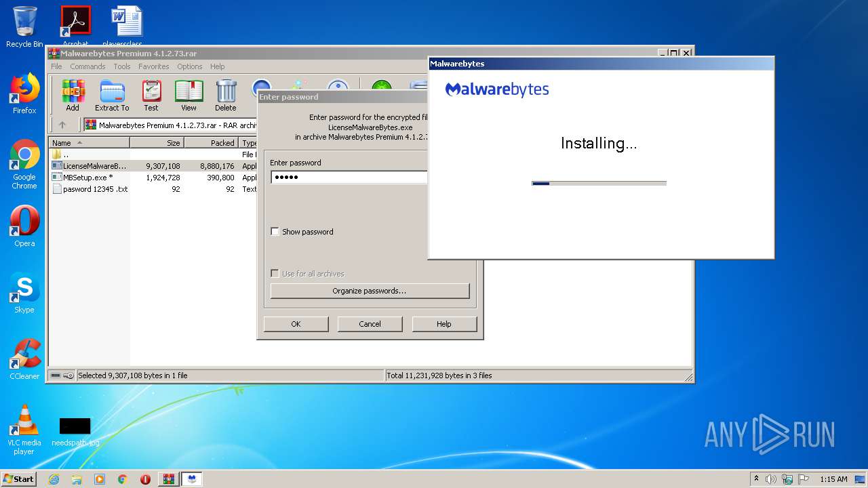The width and height of the screenshot is (868, 488).
Task: Click the Add toolbar icon in WinRAR
Action: coord(73,95)
